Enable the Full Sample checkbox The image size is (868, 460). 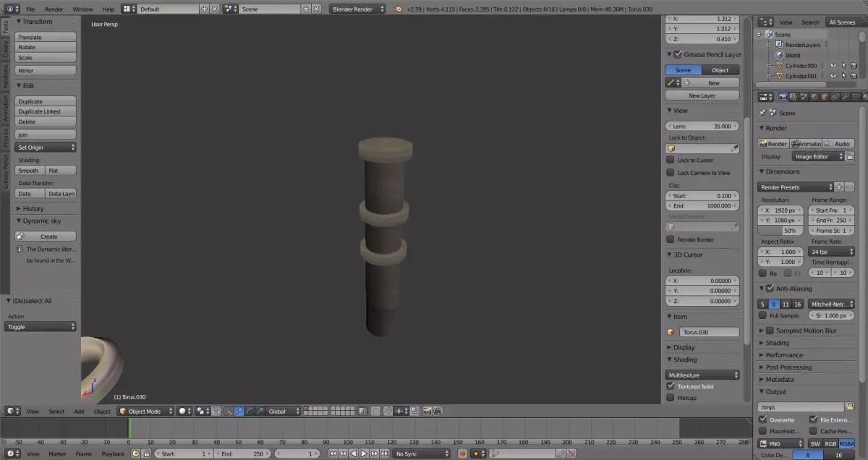[762, 315]
